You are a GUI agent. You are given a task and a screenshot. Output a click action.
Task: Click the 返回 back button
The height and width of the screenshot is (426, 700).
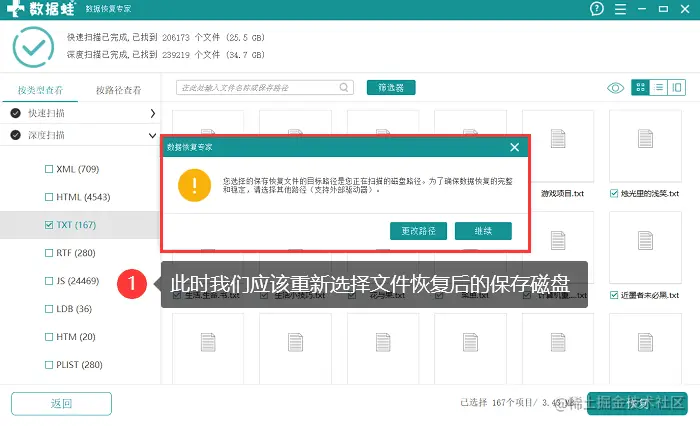(61, 404)
